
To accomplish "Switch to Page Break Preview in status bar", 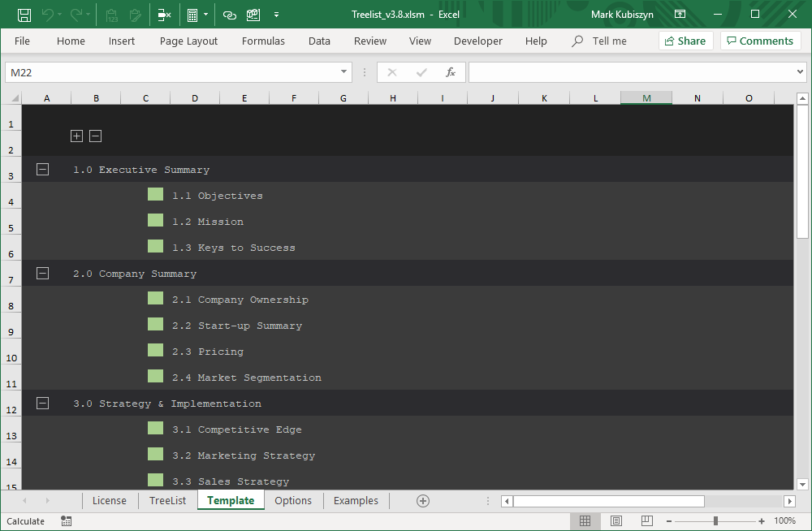I will click(x=646, y=521).
